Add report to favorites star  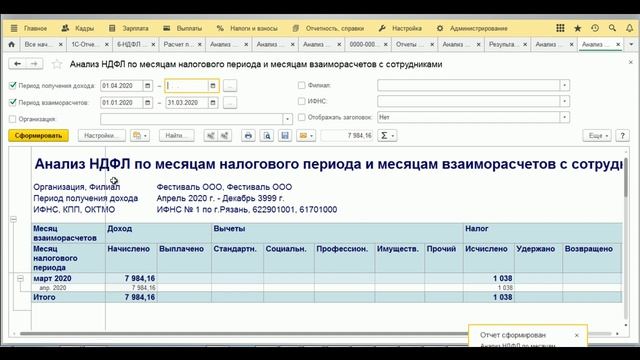click(57, 64)
